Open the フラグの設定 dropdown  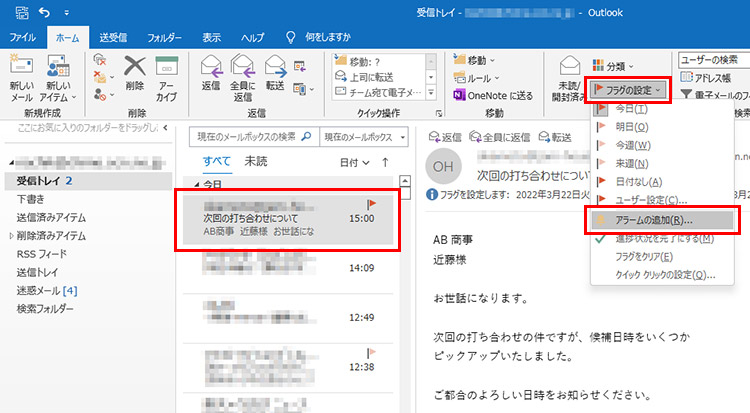tap(629, 87)
